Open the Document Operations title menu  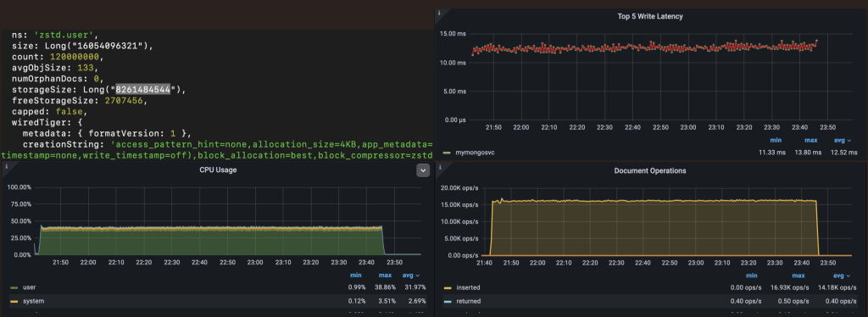[x=650, y=170]
